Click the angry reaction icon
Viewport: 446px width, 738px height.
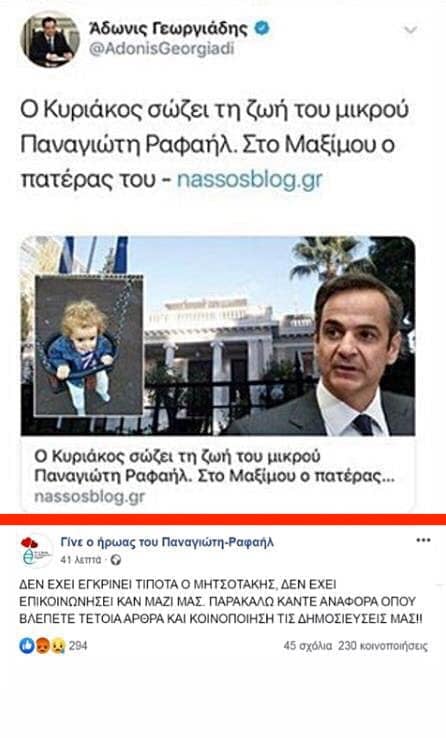click(43, 646)
